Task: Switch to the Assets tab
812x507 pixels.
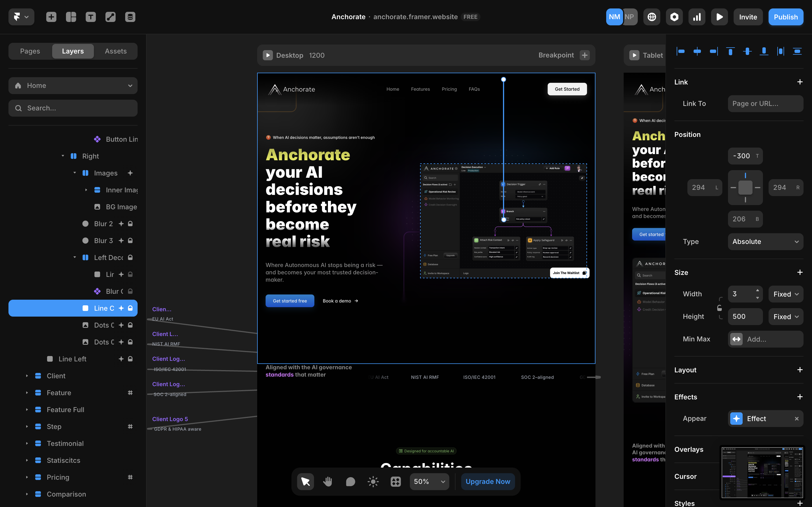Action: pos(115,51)
